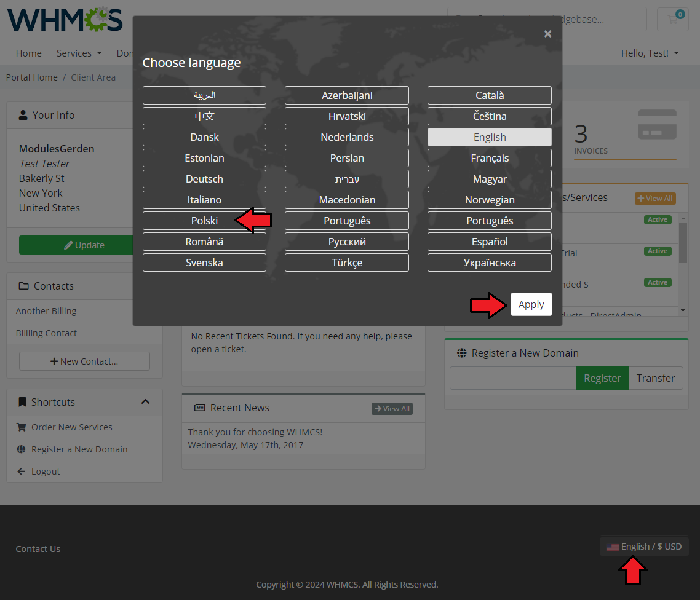Close the Choose language dialog
The height and width of the screenshot is (600, 700).
(x=548, y=34)
